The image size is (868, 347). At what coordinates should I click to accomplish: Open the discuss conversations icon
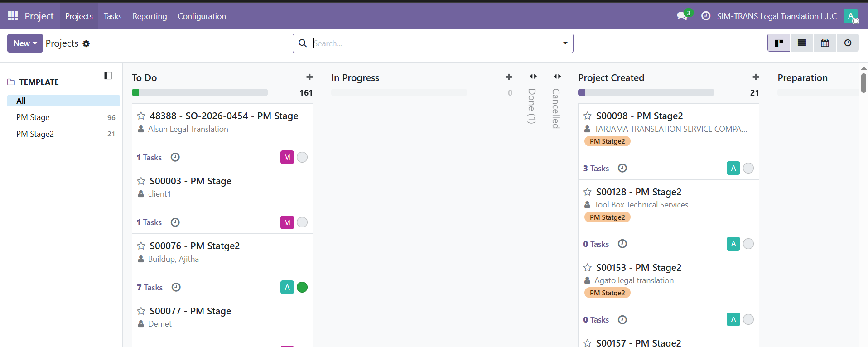(682, 16)
